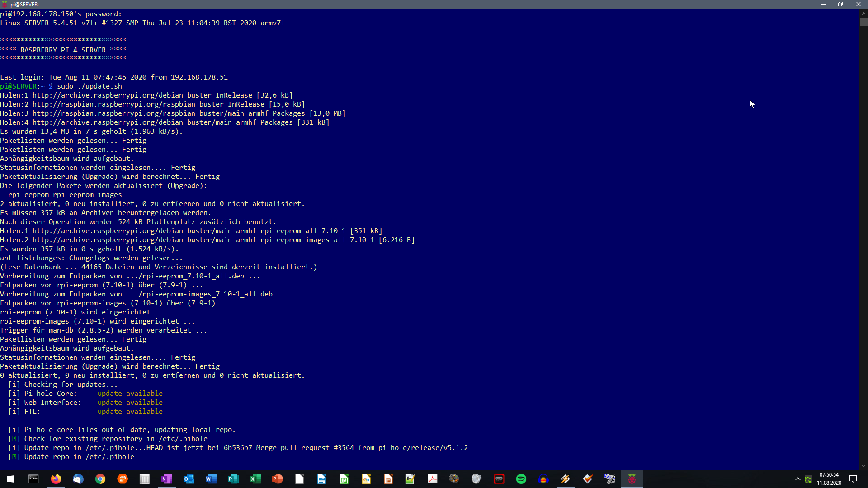
Task: Open LibreOffice Draw from the taskbar
Action: tap(366, 479)
